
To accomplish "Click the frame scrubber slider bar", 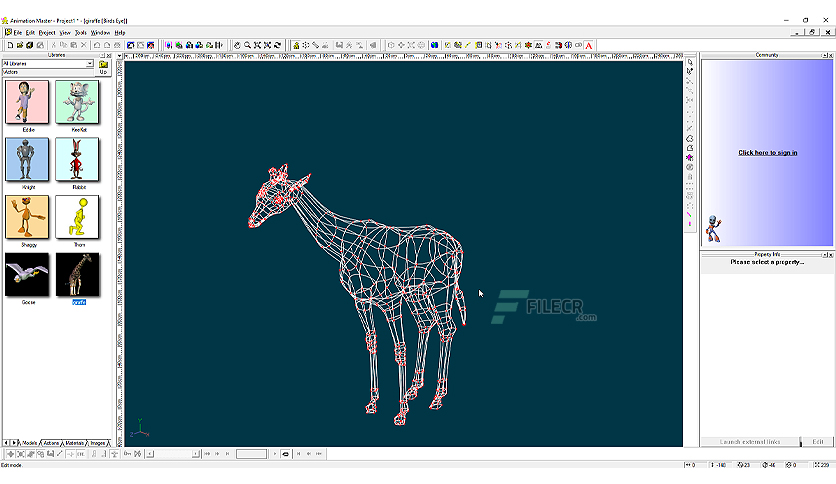I will tap(173, 454).
